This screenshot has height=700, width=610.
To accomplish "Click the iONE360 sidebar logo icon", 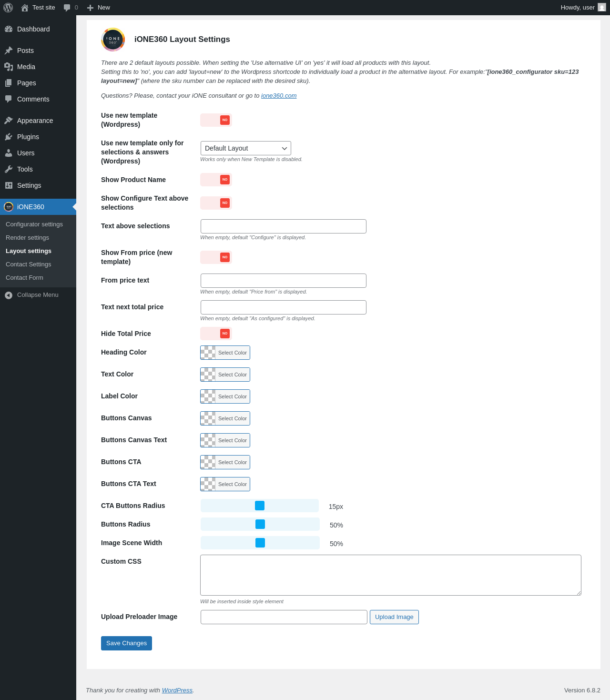I will coord(9,207).
